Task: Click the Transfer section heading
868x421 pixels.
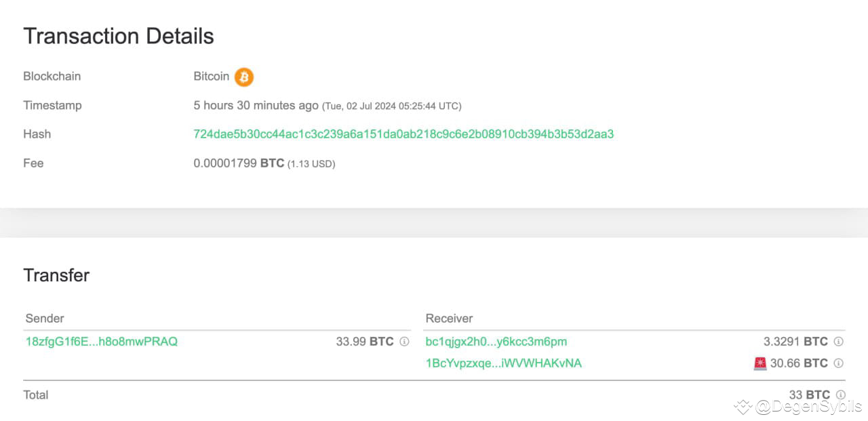Action: [56, 275]
